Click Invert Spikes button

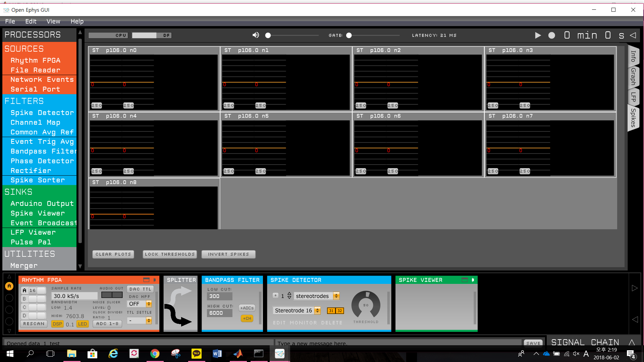[228, 254]
